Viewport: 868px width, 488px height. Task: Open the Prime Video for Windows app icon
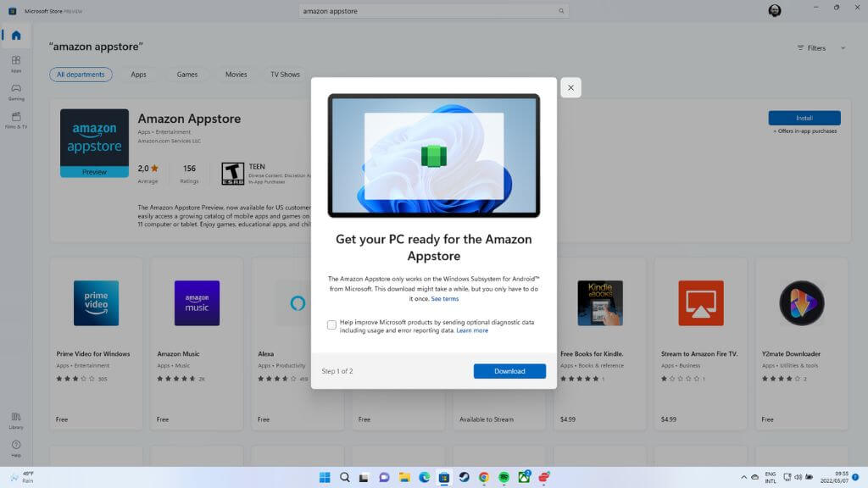[x=97, y=302]
